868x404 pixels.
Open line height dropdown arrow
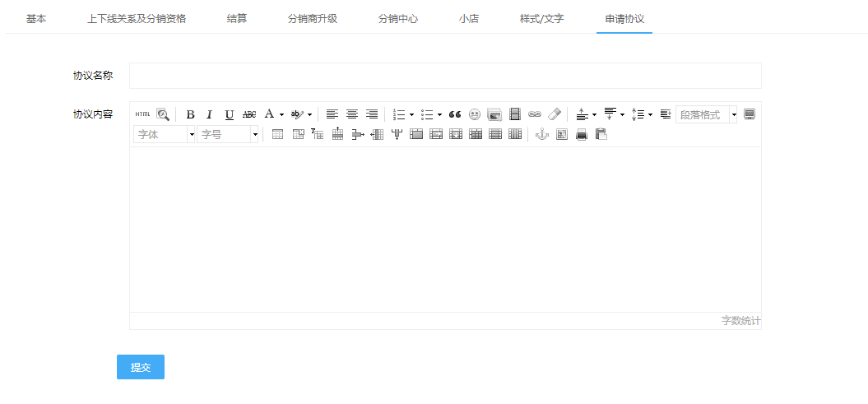[650, 114]
